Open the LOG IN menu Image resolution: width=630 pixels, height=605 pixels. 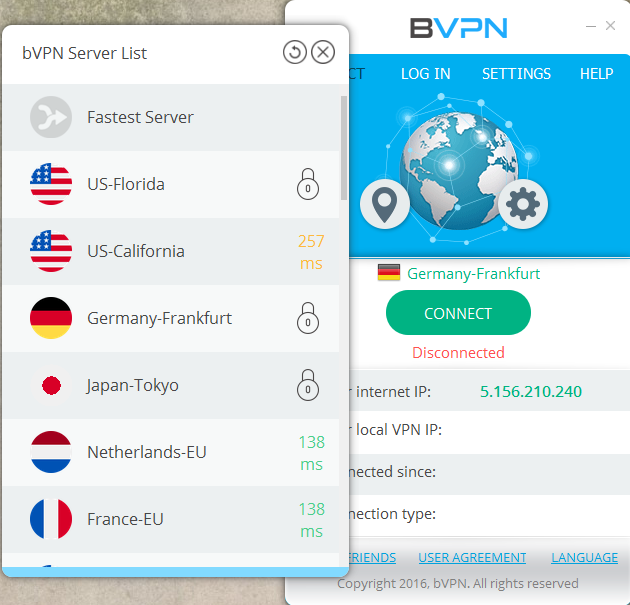(x=425, y=74)
